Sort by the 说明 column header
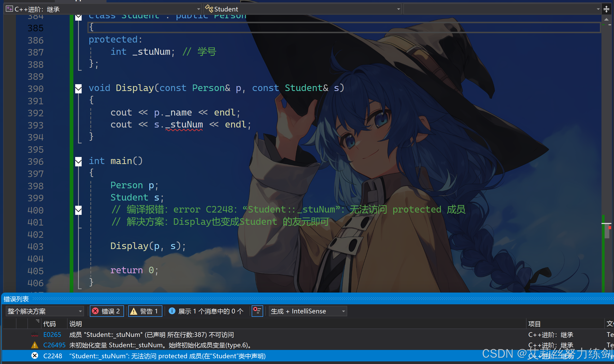Image resolution: width=614 pixels, height=364 pixels. [76, 324]
